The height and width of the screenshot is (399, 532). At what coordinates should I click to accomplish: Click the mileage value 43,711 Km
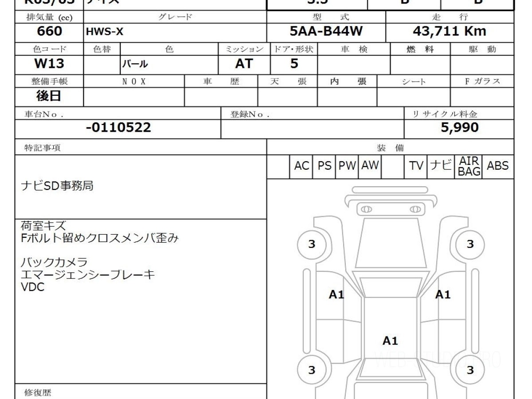tap(450, 31)
